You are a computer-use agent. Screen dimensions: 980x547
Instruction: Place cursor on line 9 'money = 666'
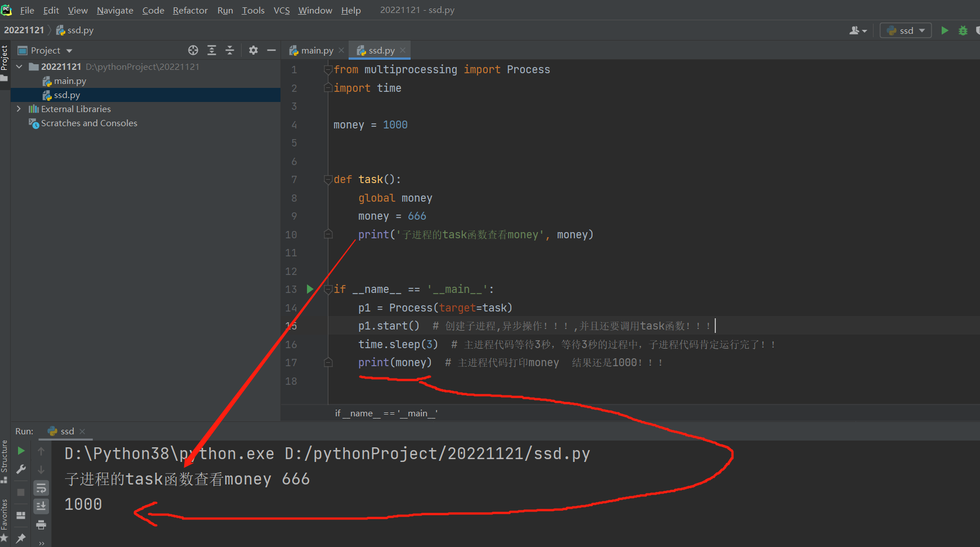[392, 216]
